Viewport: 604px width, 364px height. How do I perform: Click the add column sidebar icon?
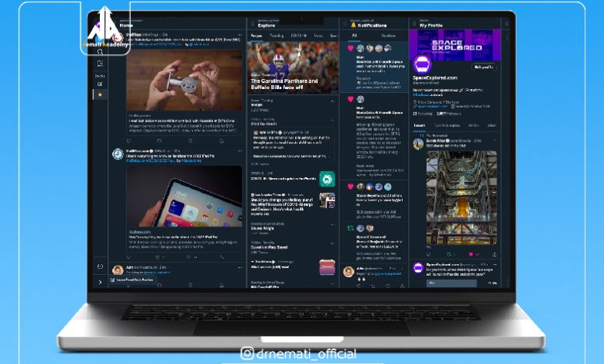[100, 64]
